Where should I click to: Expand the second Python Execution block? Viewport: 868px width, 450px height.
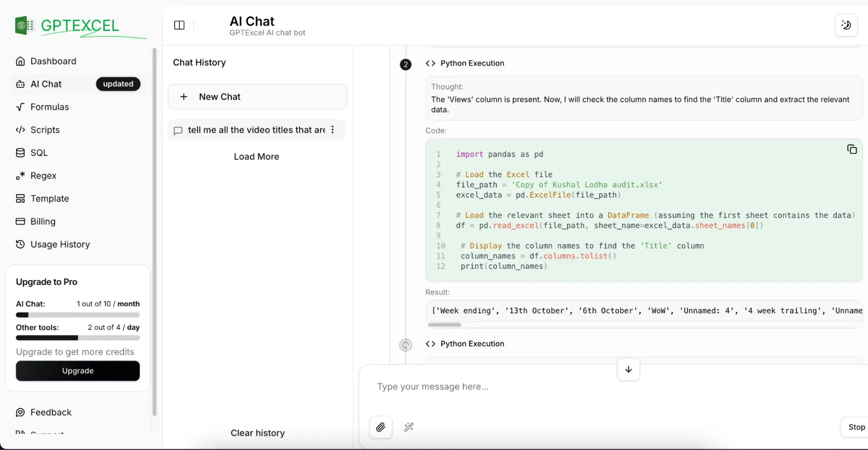click(472, 344)
